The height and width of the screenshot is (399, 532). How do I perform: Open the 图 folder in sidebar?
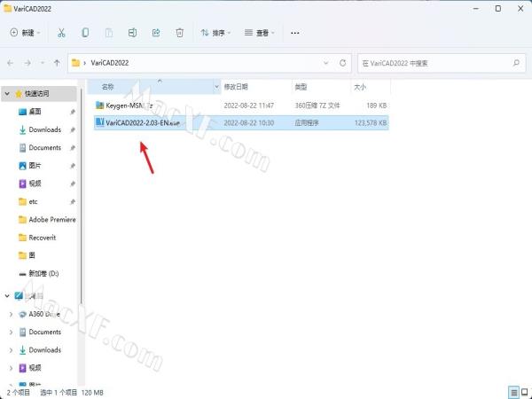[32, 255]
